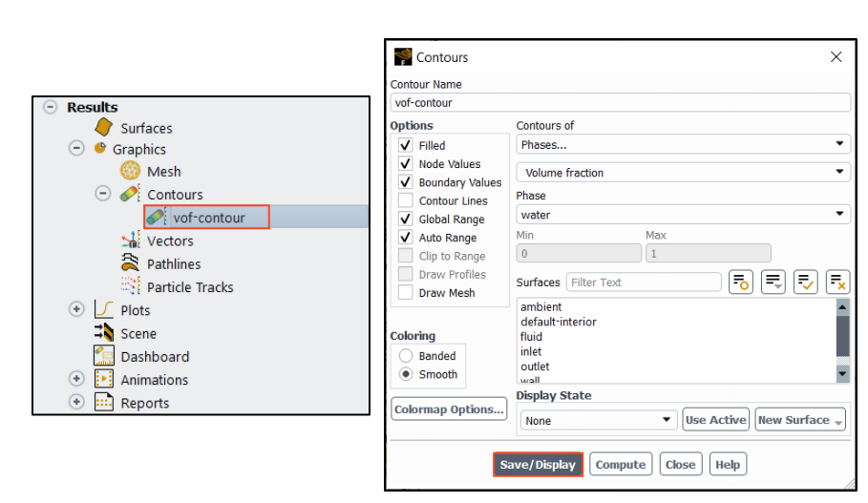This screenshot has height=503, width=868.
Task: Open the Phase dropdown showing water
Action: [683, 215]
